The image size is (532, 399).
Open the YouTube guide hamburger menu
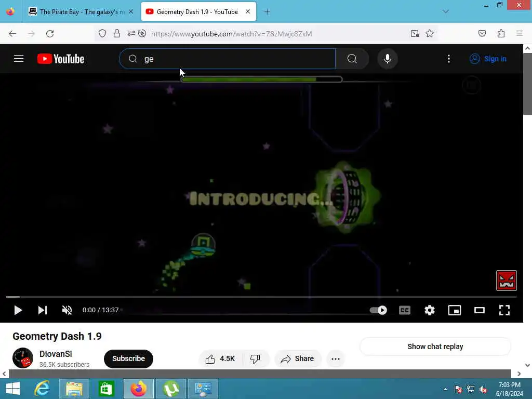tap(19, 59)
